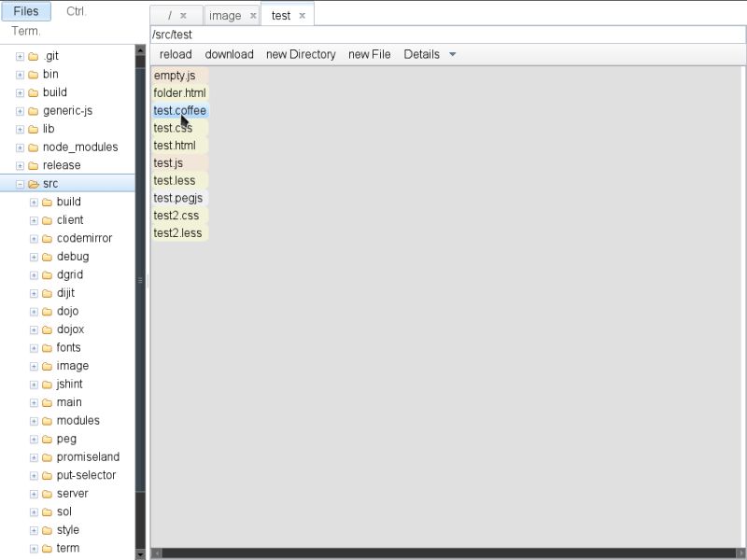Click the term folder icon in sidebar
This screenshot has width=747, height=560.
(45, 548)
